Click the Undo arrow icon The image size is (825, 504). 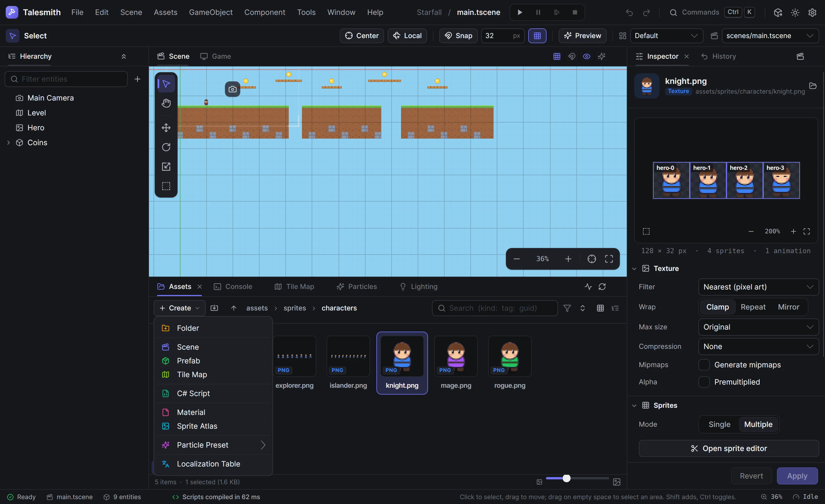click(x=629, y=12)
